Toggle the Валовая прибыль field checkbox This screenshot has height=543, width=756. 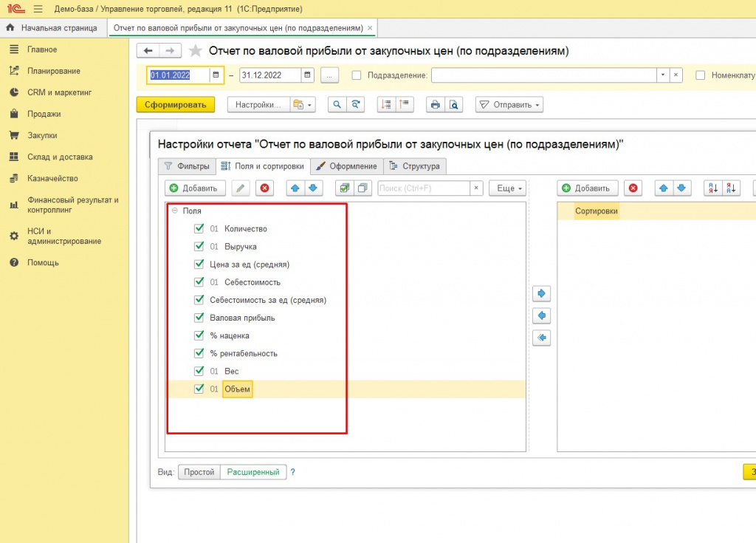(199, 318)
